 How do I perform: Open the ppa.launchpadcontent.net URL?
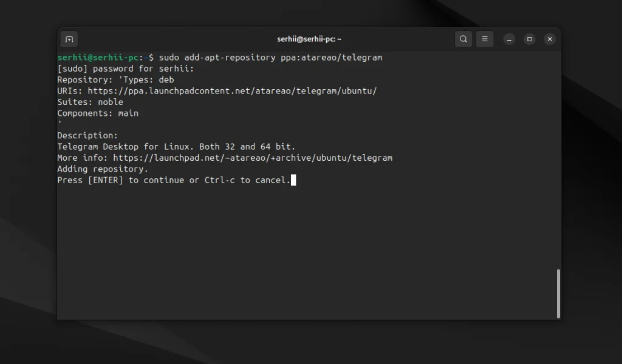[x=232, y=91]
